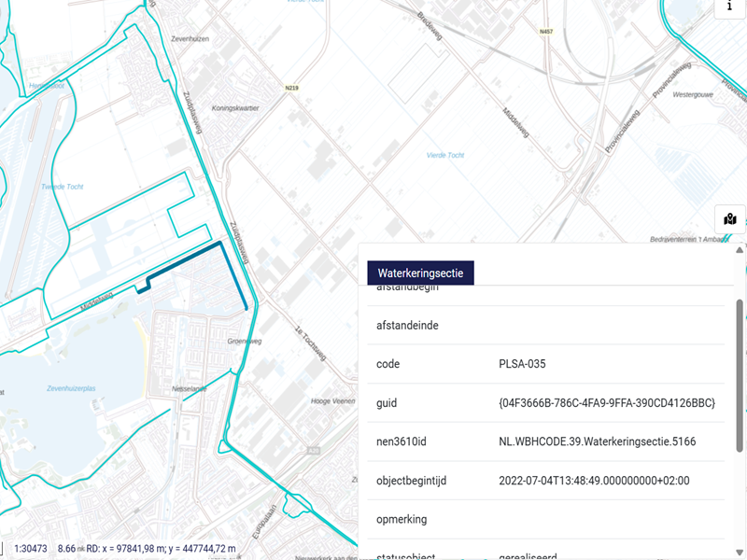Select the nen3610id value text
Viewport: 747px width, 560px height.
click(x=598, y=441)
